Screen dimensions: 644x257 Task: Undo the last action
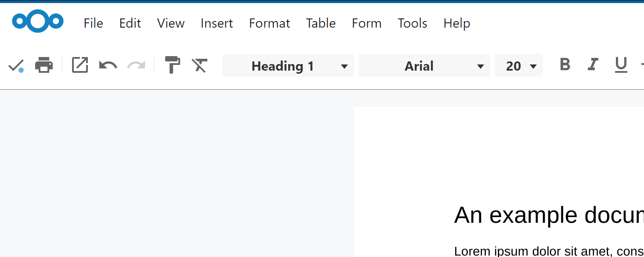pyautogui.click(x=108, y=66)
